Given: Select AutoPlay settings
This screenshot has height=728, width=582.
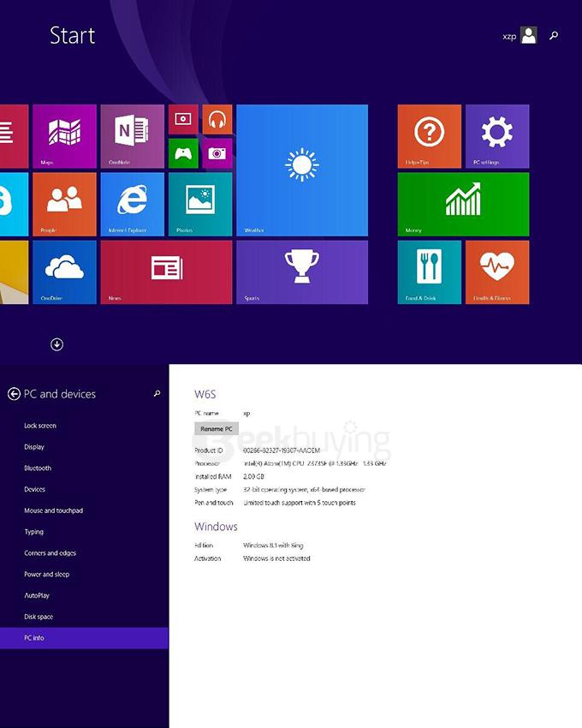Looking at the screenshot, I should 36,596.
